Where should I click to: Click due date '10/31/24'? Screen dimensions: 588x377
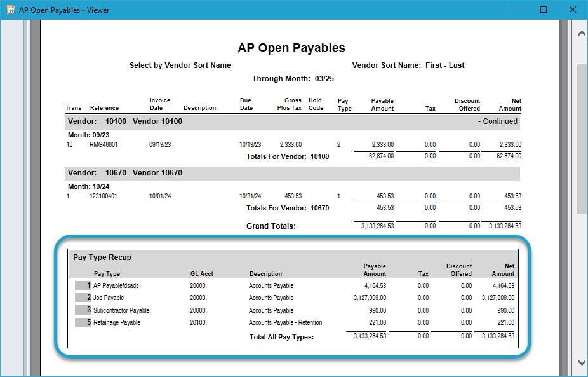tap(250, 196)
